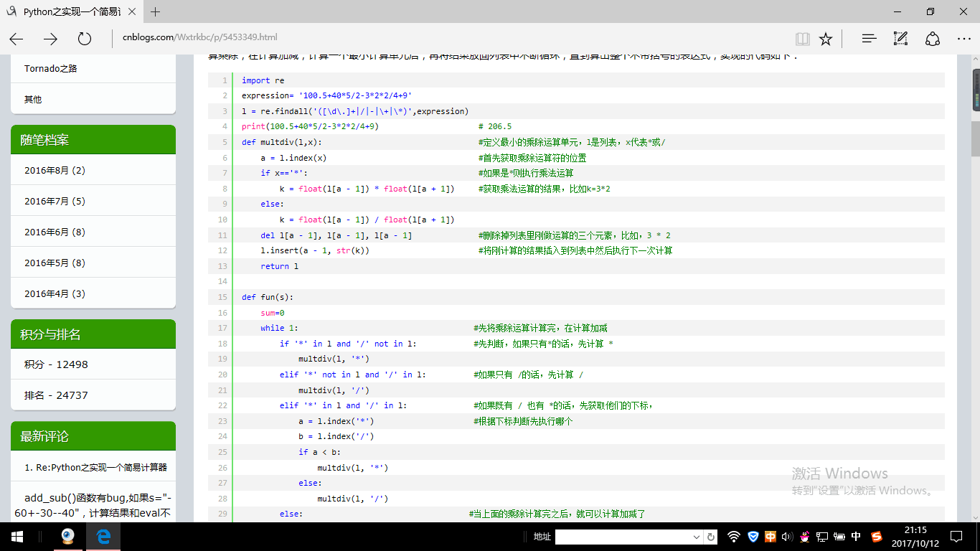This screenshot has width=980, height=551.
Task: Open comment Re:Python之实现一个简易计算器
Action: (95, 467)
